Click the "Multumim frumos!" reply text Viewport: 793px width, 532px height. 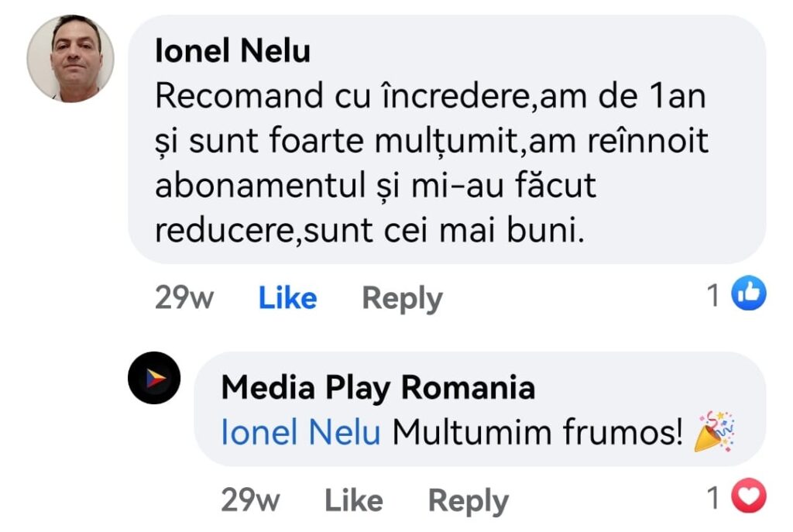[x=534, y=433]
